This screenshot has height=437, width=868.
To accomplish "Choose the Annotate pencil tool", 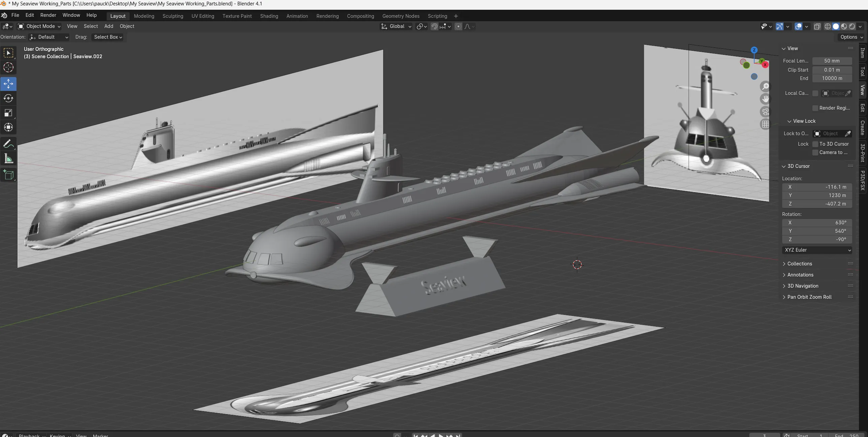I will (8, 144).
